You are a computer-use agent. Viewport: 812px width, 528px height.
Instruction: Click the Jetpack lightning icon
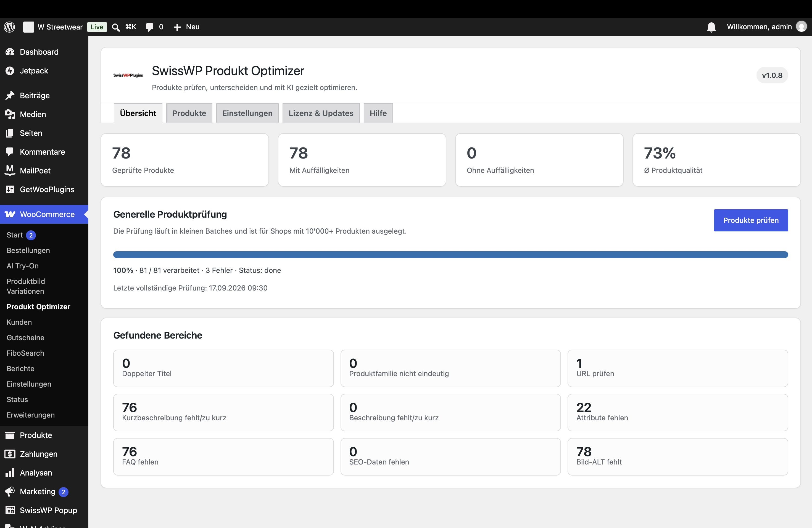coord(10,71)
